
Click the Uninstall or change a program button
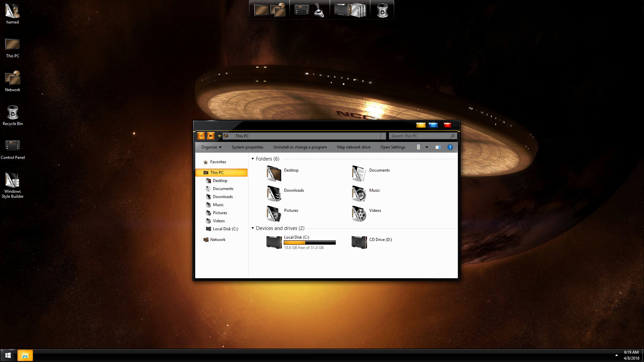tap(300, 147)
